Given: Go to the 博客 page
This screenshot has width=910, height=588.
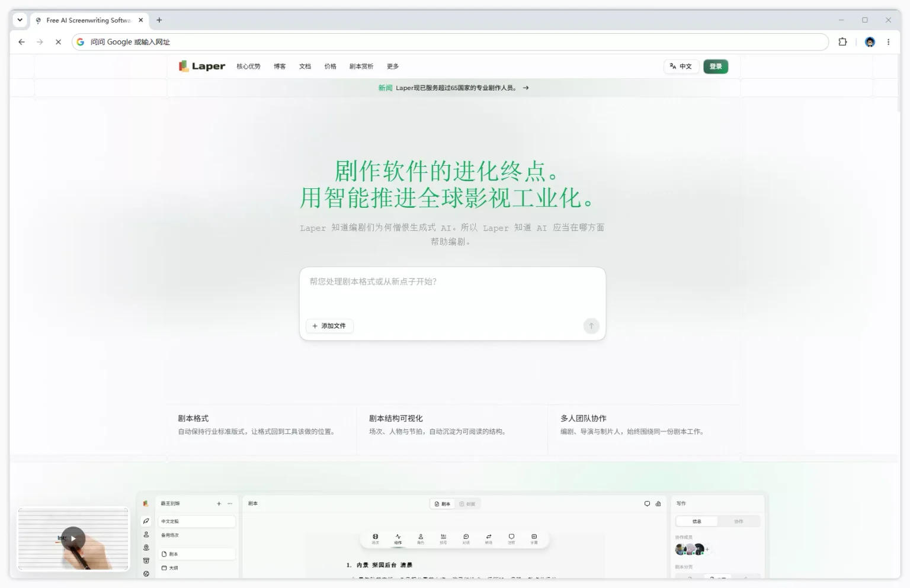Looking at the screenshot, I should click(x=280, y=66).
